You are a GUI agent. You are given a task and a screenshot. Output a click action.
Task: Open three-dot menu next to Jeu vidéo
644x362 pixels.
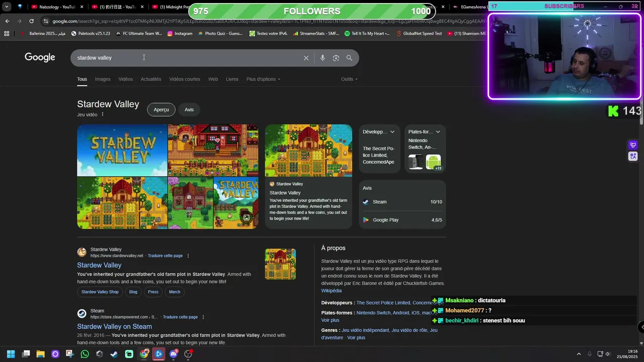pyautogui.click(x=103, y=115)
